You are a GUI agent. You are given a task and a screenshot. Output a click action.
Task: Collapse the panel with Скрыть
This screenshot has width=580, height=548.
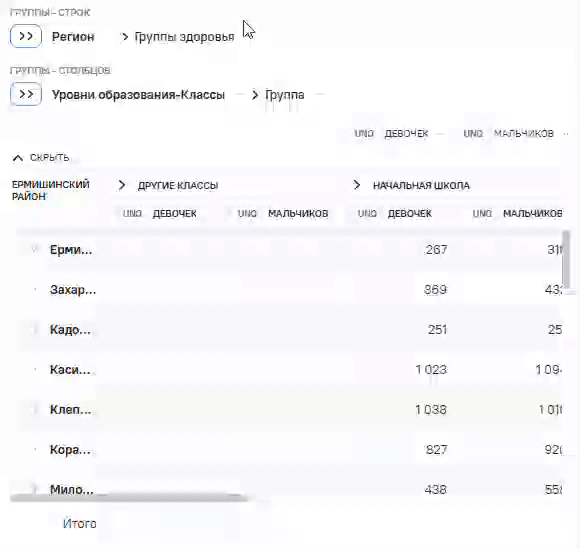coord(41,158)
